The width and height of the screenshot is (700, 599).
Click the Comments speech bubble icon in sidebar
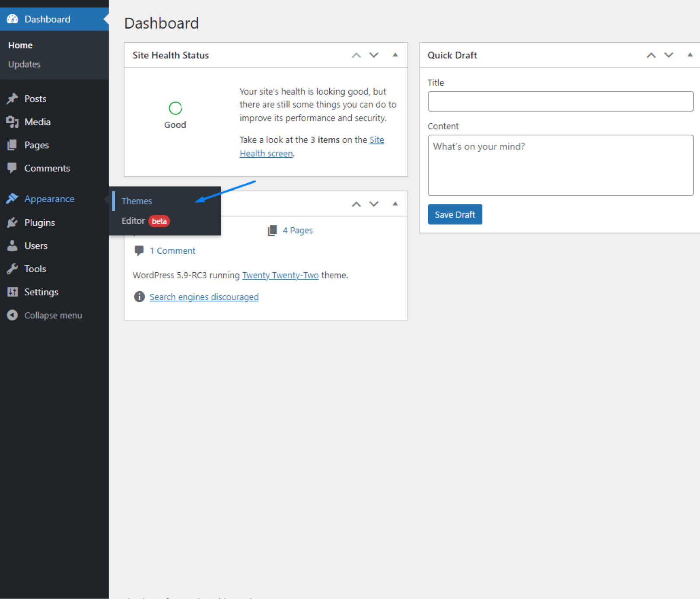click(13, 168)
